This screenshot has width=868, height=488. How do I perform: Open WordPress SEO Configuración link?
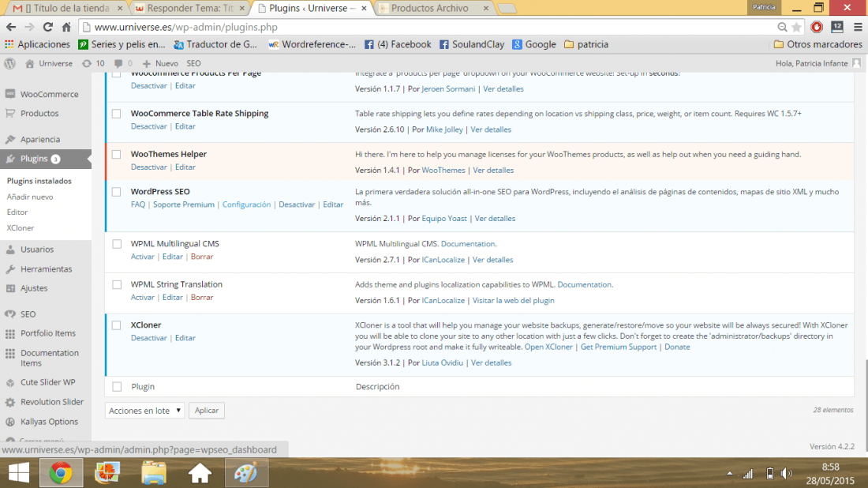pos(246,205)
